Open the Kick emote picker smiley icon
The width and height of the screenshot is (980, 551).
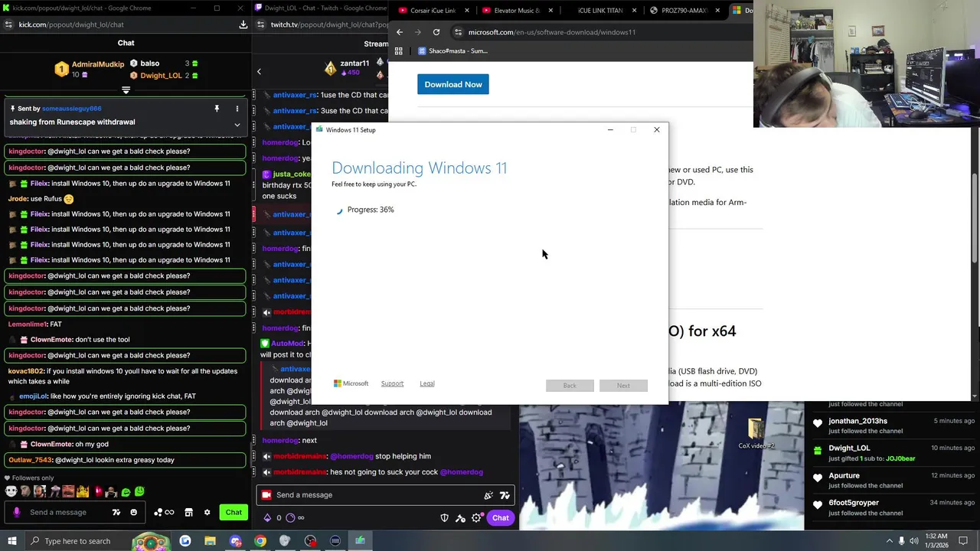click(134, 513)
